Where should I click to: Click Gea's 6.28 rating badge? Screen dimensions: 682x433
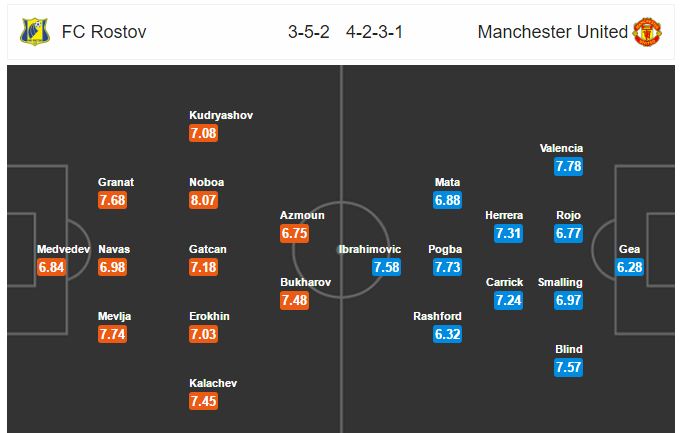point(630,267)
